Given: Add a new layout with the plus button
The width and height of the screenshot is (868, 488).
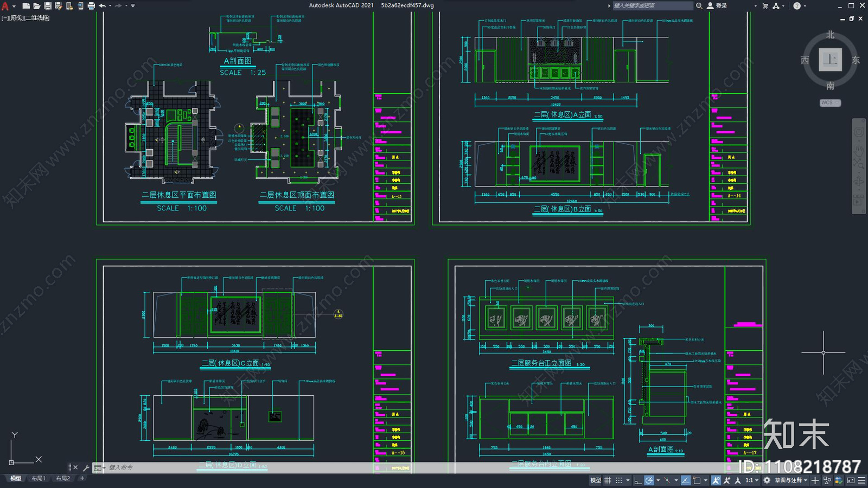Looking at the screenshot, I should [82, 478].
